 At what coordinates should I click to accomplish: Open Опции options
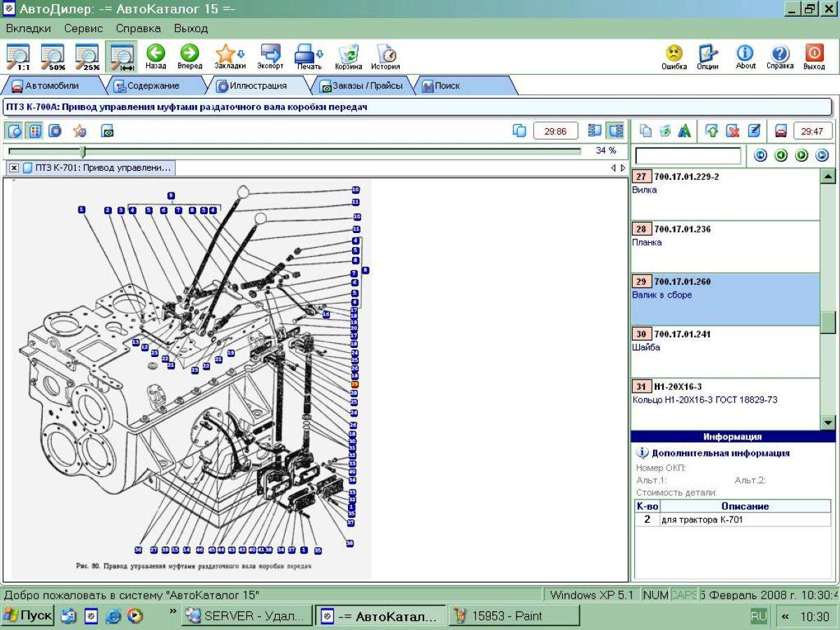pos(708,57)
